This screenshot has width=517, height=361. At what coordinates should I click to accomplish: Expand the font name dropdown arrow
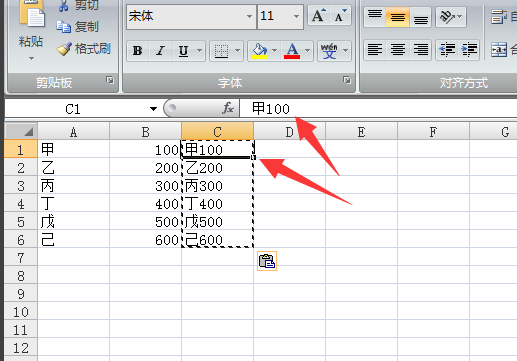pyautogui.click(x=249, y=16)
